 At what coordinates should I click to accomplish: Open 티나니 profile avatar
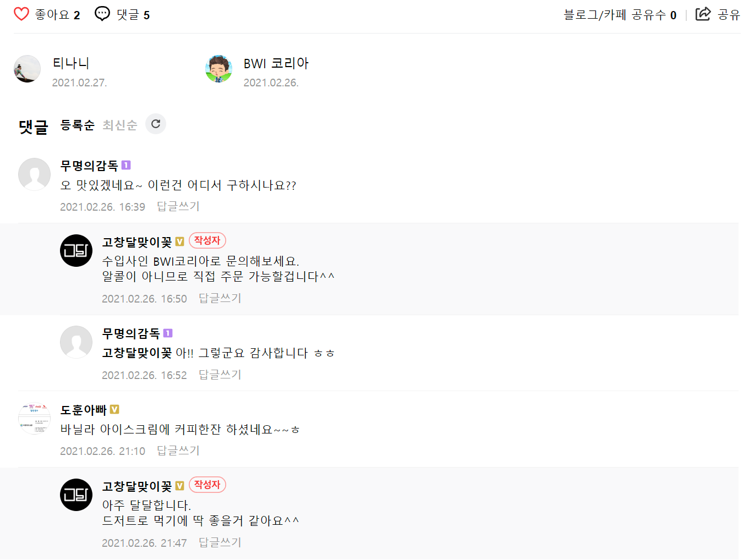point(27,69)
